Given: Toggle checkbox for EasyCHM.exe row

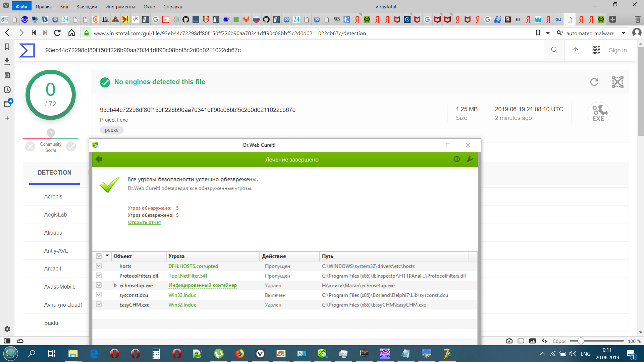Looking at the screenshot, I should click(99, 304).
